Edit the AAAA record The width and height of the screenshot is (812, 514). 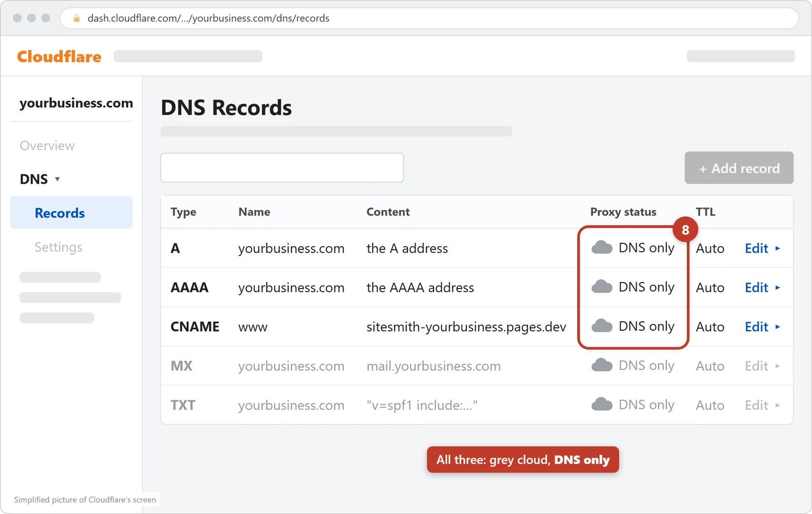(x=756, y=288)
